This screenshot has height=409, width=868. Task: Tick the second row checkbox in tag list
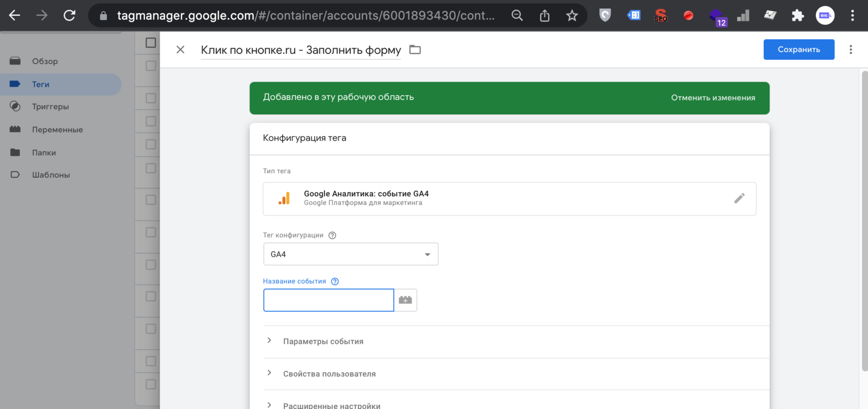pos(151,98)
